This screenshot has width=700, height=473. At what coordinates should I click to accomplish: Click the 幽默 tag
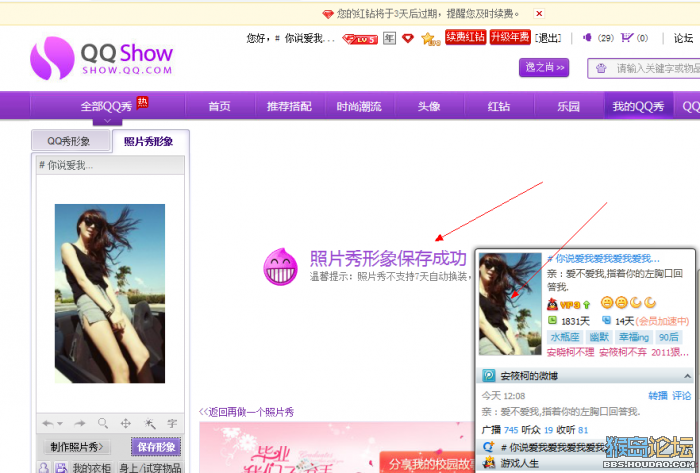(x=599, y=336)
